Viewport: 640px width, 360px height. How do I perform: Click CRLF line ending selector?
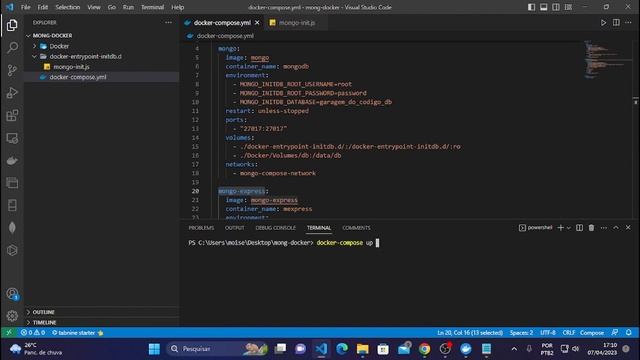569,333
